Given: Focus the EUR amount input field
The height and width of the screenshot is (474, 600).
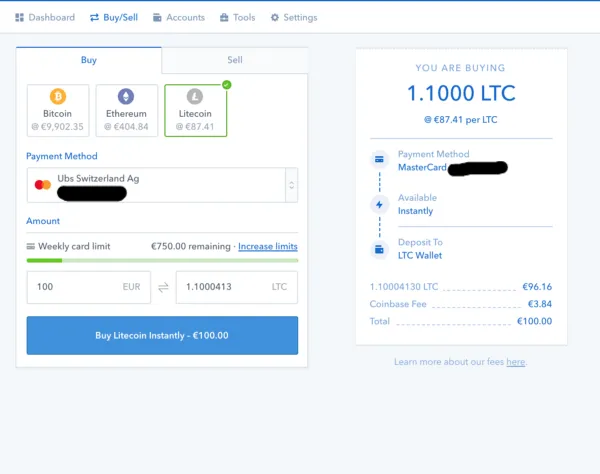Looking at the screenshot, I should click(89, 287).
